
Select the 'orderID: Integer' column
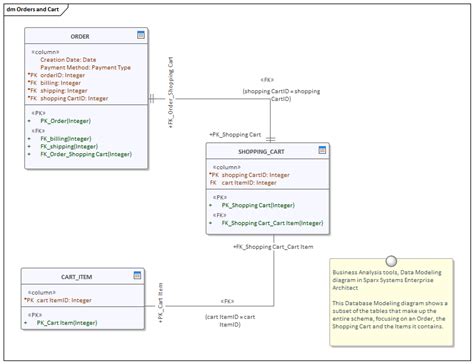pyautogui.click(x=63, y=75)
